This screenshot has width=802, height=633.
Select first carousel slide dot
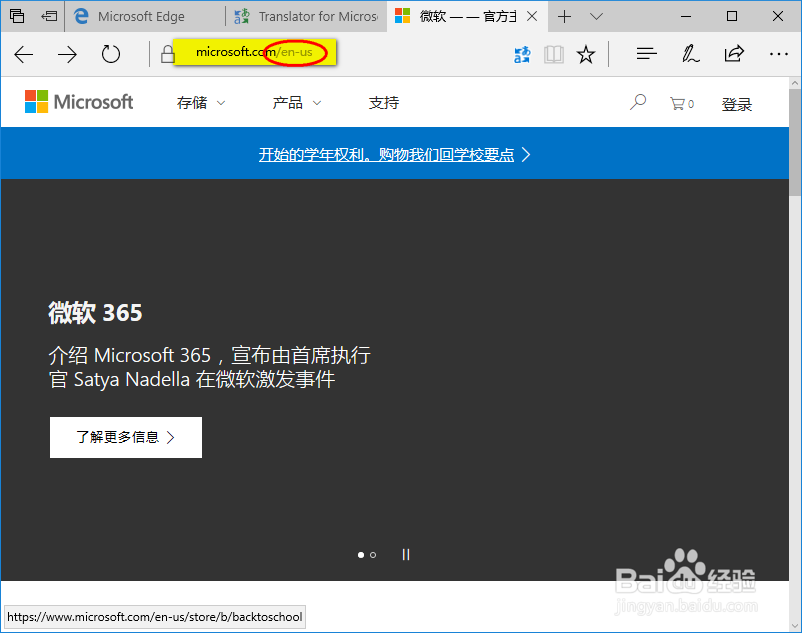point(361,555)
